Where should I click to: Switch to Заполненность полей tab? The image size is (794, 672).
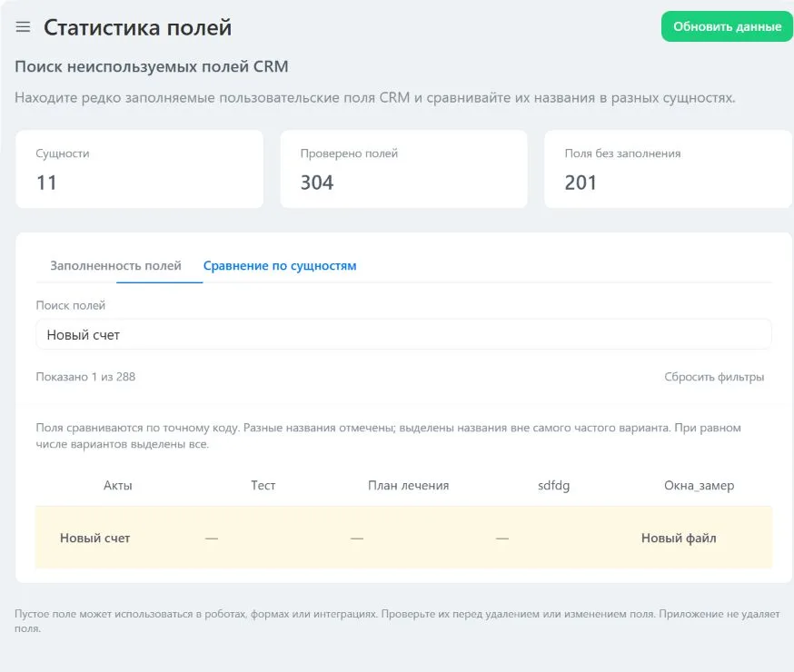click(x=115, y=266)
